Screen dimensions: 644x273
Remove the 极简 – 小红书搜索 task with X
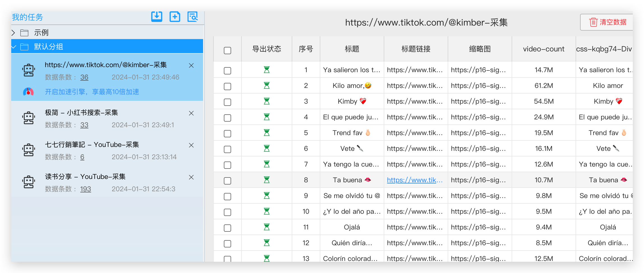[191, 113]
